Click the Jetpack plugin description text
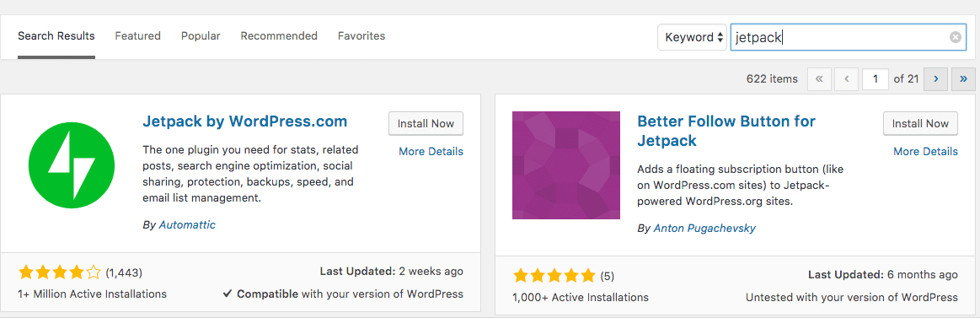Screen dimensions: 980x318 tap(250, 174)
